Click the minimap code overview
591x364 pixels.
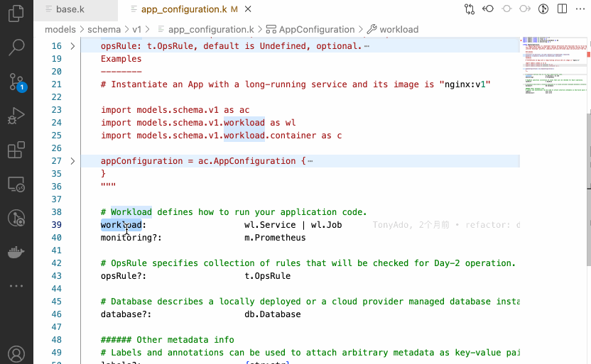[553, 66]
